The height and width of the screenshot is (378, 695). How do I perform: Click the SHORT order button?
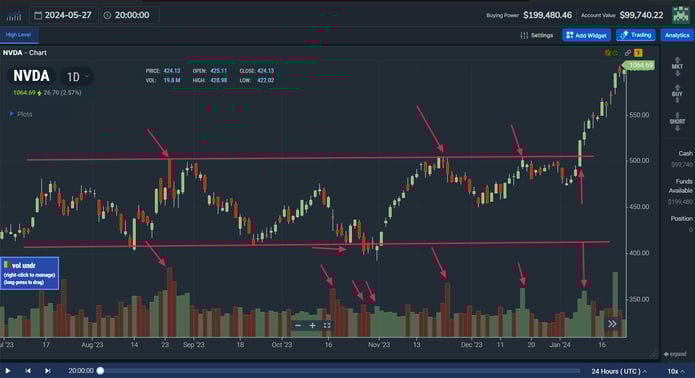coord(677,121)
